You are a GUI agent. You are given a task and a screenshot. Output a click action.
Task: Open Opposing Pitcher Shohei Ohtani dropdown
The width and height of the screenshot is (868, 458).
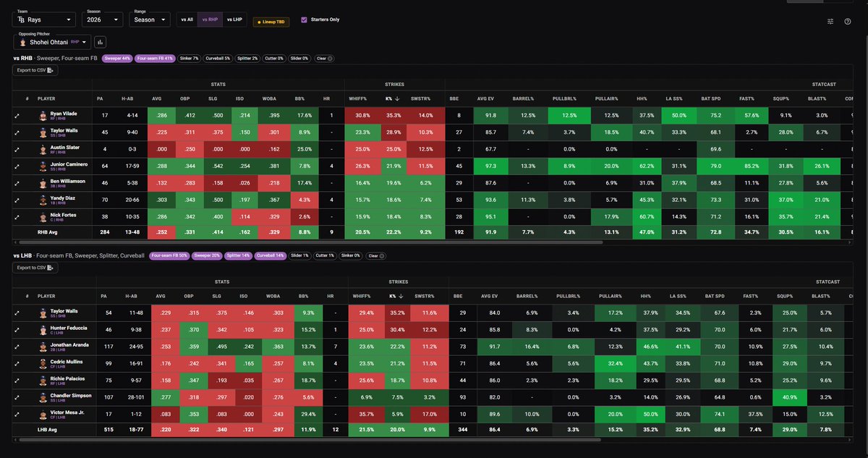point(51,42)
